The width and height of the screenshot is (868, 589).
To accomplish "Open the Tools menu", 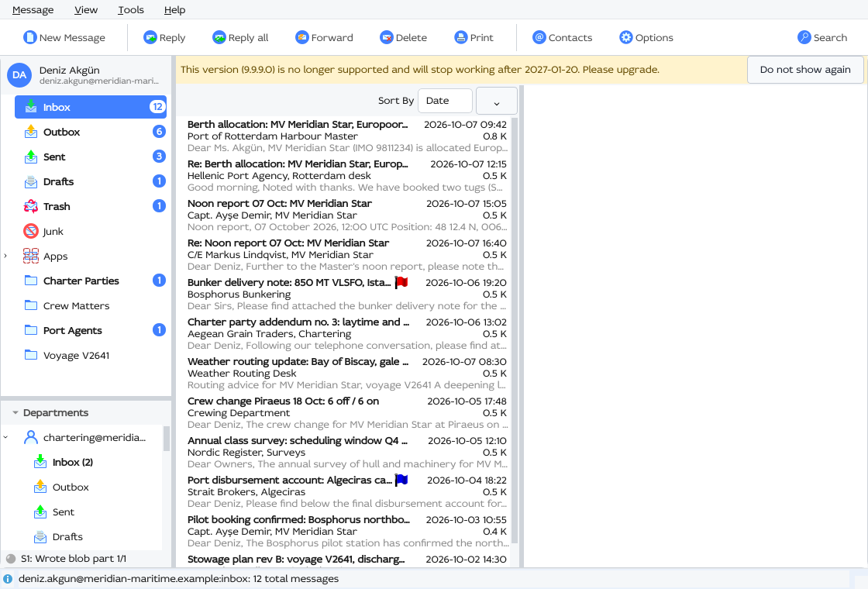I will coord(131,10).
